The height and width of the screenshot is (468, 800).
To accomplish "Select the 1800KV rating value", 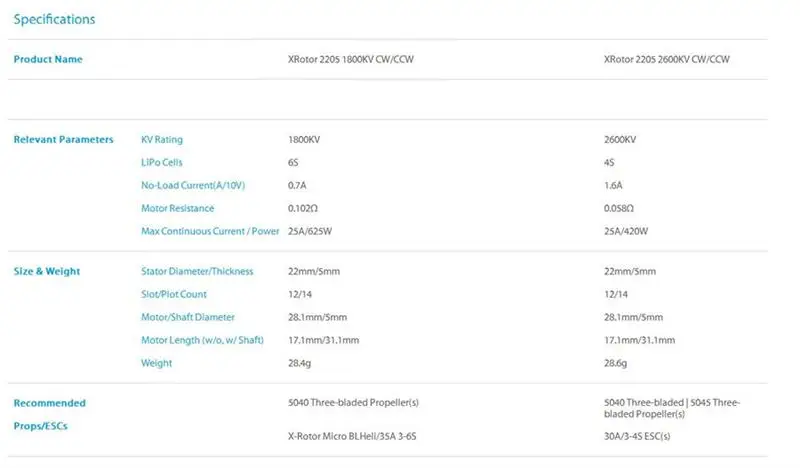I will coord(304,139).
